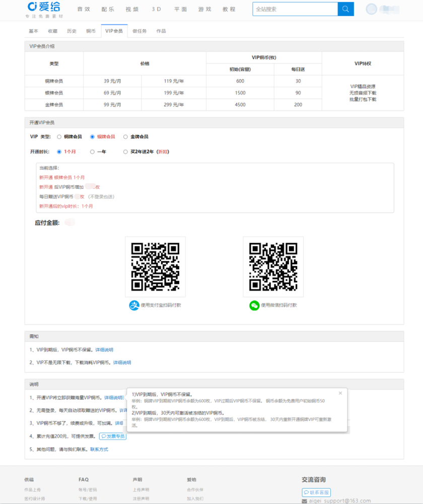
Task: Click the 联系客服 button in the footer
Action: point(316,492)
